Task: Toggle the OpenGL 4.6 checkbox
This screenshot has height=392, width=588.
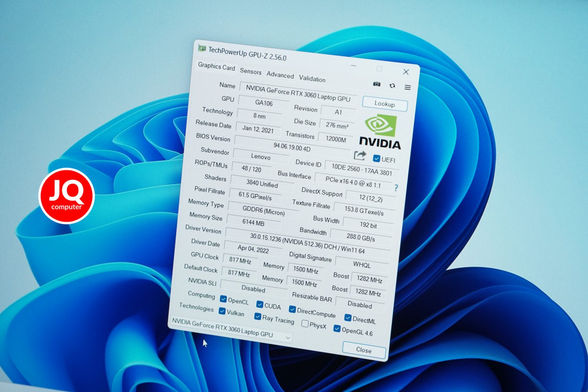Action: click(337, 328)
